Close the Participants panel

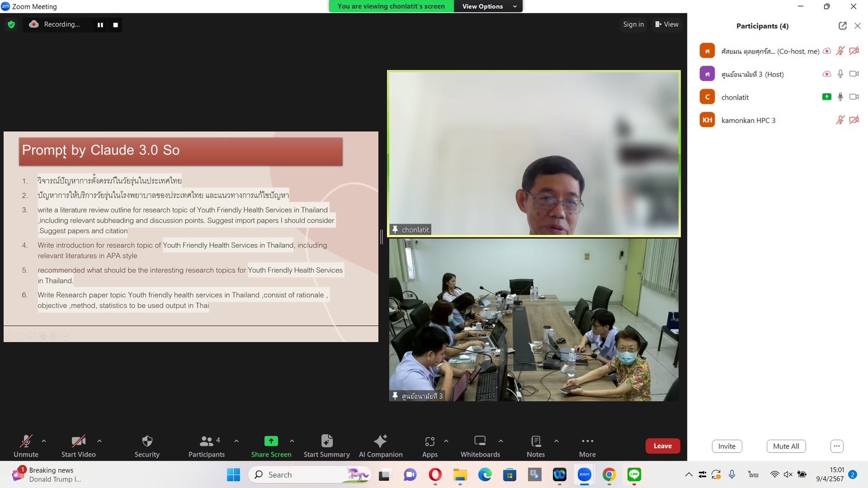[x=857, y=26]
